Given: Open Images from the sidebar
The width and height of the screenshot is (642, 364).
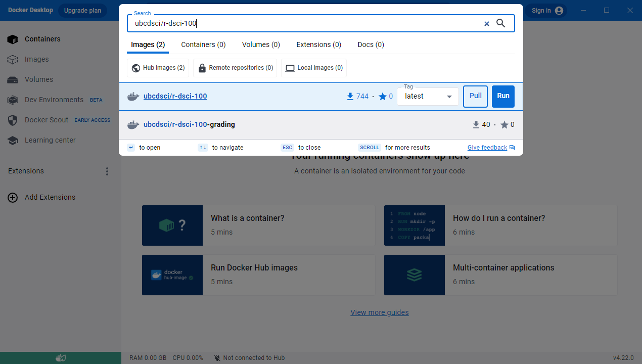Looking at the screenshot, I should 36,59.
